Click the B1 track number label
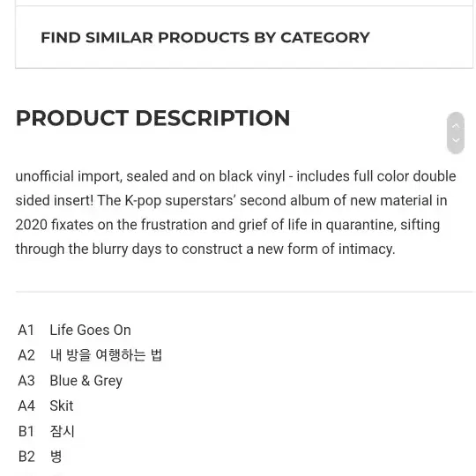This screenshot has width=476, height=476. tap(26, 431)
